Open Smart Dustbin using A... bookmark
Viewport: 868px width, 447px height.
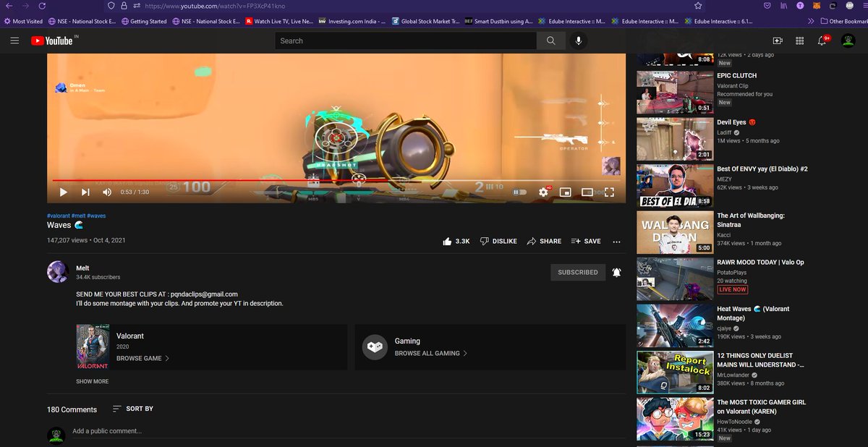click(498, 21)
